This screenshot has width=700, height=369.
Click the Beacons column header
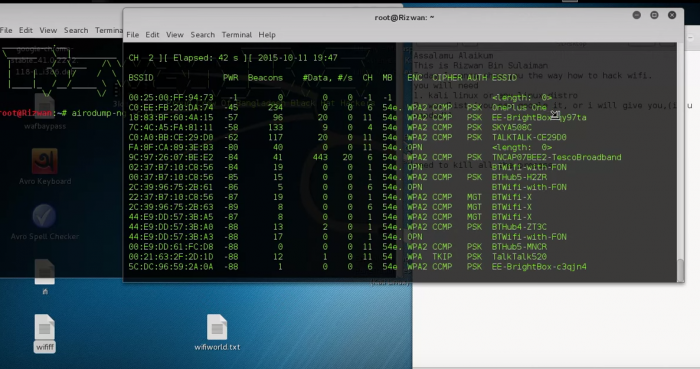tap(265, 78)
